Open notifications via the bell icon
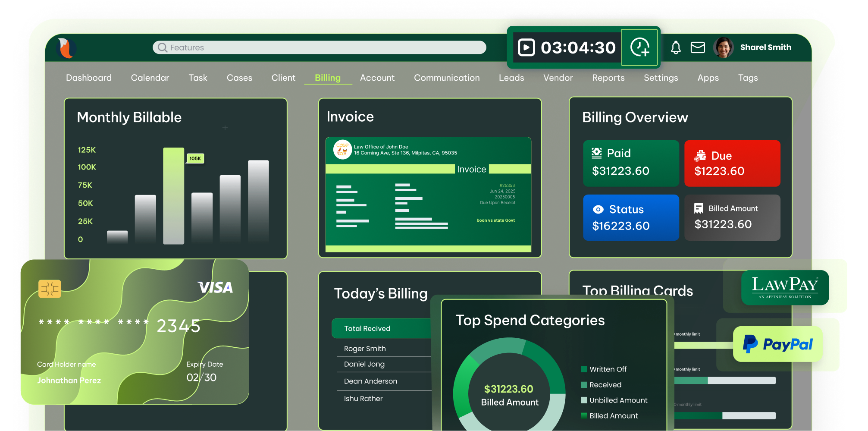The width and height of the screenshot is (868, 431). (x=676, y=47)
